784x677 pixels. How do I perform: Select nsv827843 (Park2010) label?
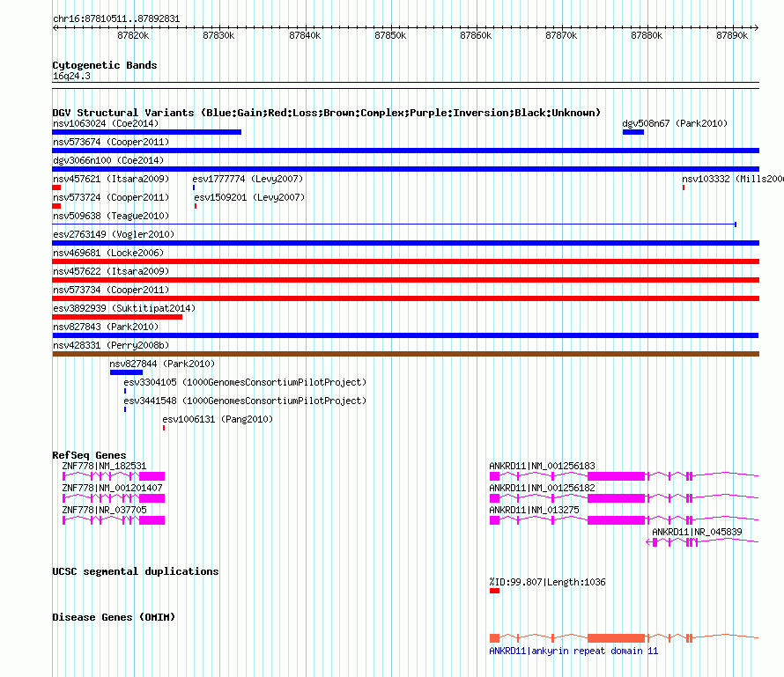(x=106, y=327)
